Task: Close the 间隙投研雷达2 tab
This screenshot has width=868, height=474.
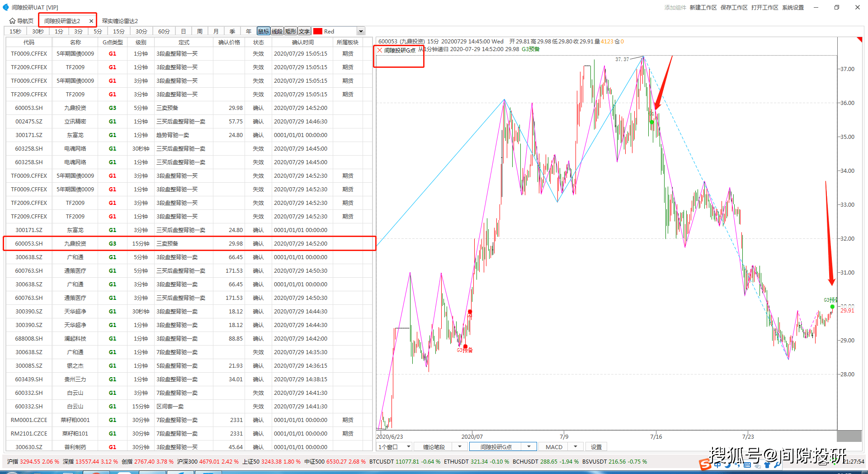Action: click(91, 21)
